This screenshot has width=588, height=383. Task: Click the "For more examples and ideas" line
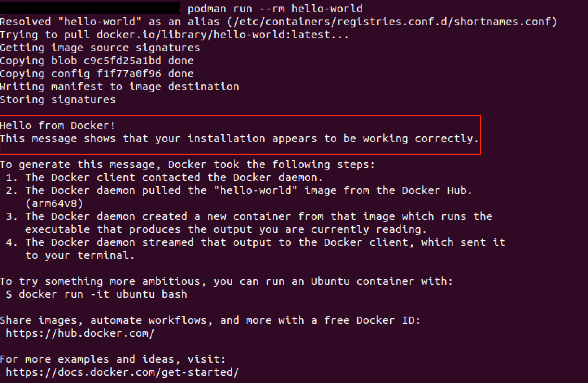(x=113, y=359)
